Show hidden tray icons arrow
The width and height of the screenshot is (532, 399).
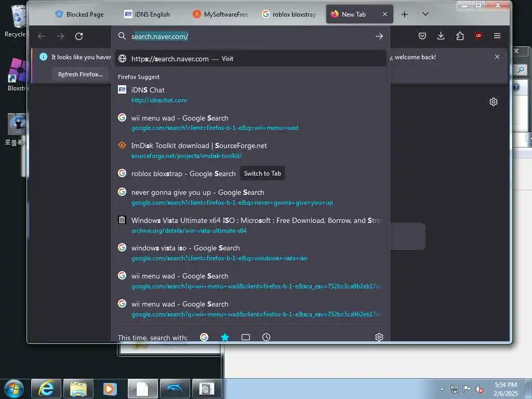point(442,389)
